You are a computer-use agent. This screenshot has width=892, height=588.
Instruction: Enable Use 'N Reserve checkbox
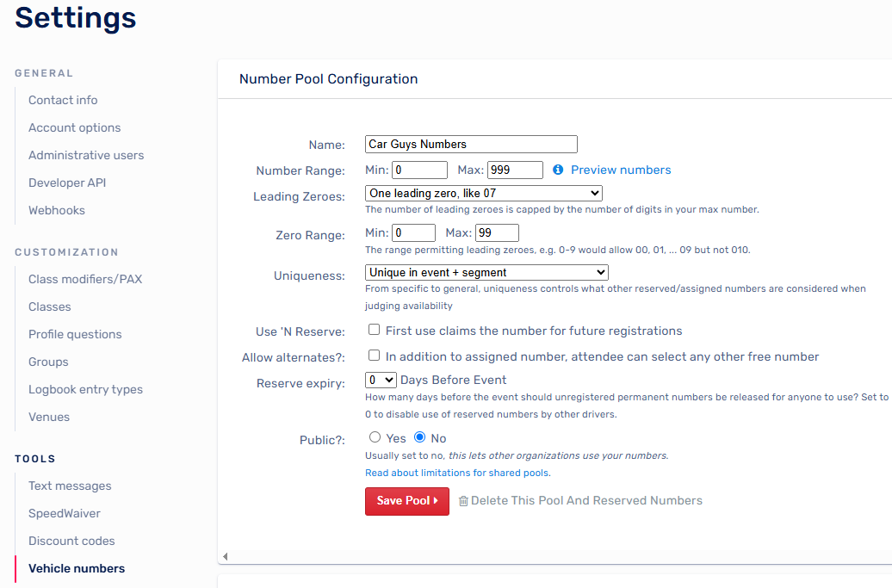(374, 329)
